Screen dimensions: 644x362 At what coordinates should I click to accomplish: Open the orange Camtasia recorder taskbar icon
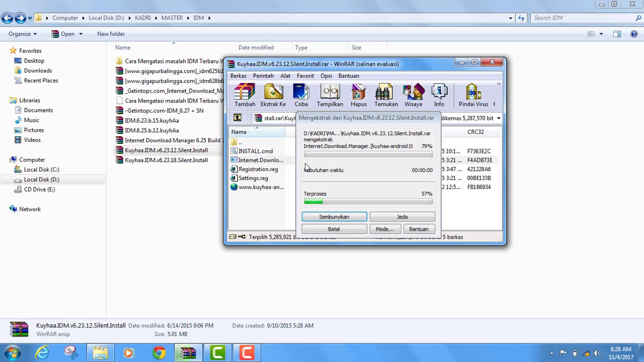tap(247, 353)
